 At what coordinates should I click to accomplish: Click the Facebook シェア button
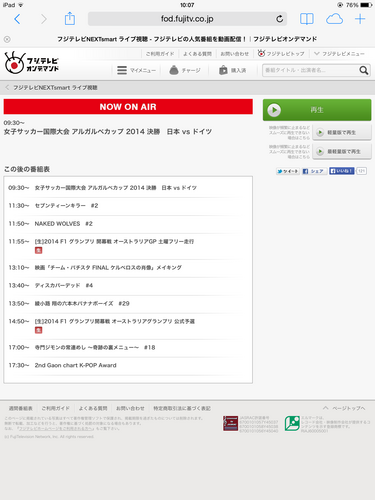(x=314, y=171)
